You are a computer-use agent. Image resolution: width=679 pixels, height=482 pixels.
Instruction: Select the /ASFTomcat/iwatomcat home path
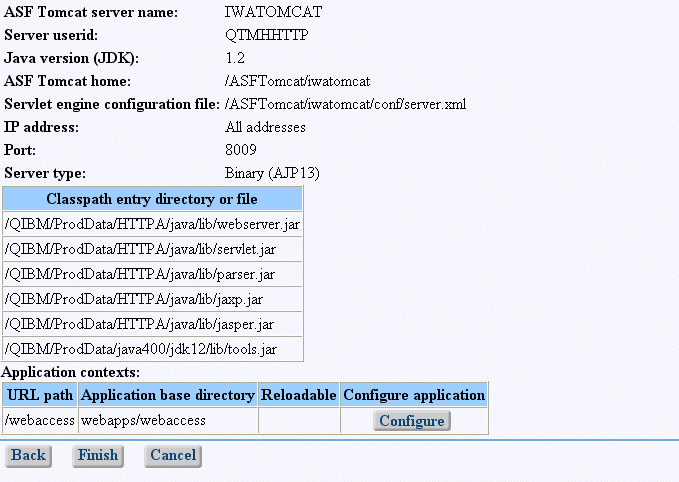click(x=297, y=81)
